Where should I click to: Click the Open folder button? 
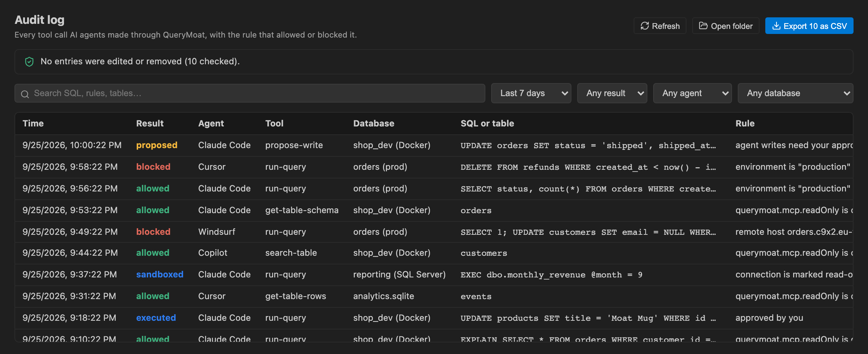(726, 26)
